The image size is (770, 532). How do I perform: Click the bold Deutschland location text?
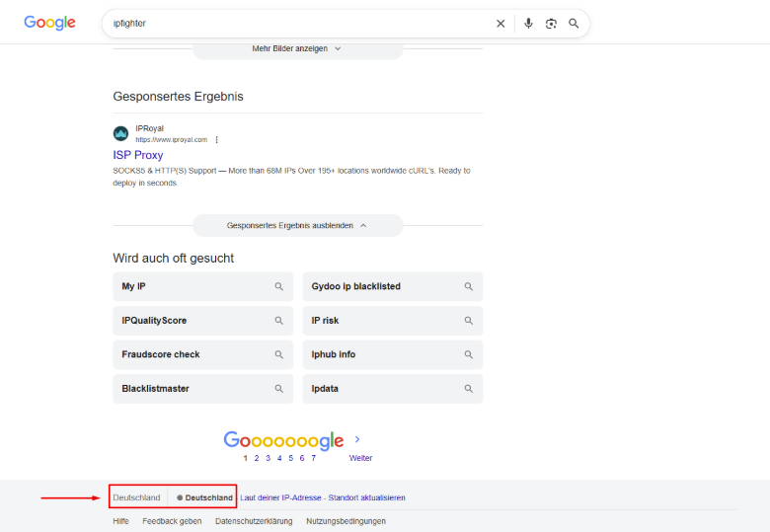coord(208,497)
